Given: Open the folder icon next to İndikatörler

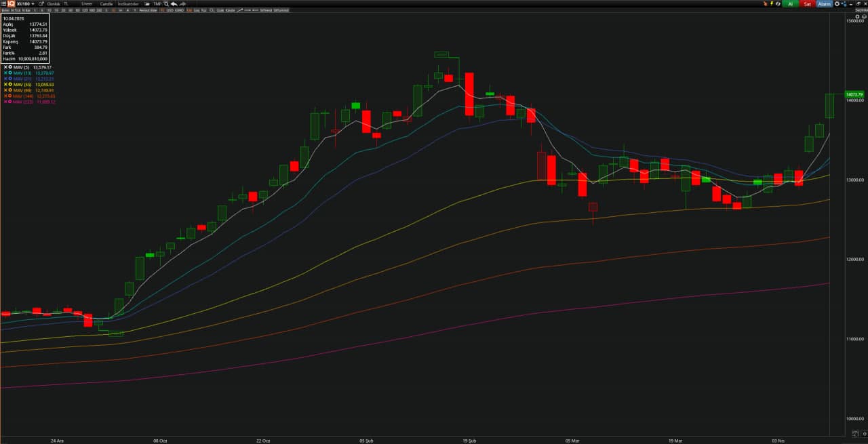Looking at the screenshot, I should pos(147,4).
